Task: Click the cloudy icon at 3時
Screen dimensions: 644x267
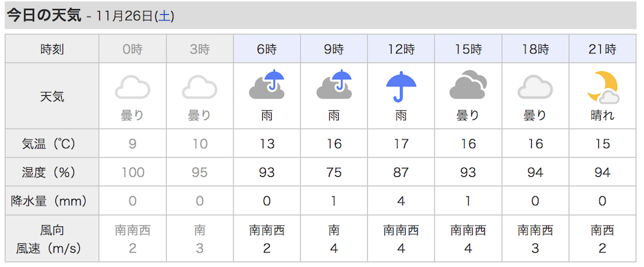Action: pyautogui.click(x=200, y=87)
